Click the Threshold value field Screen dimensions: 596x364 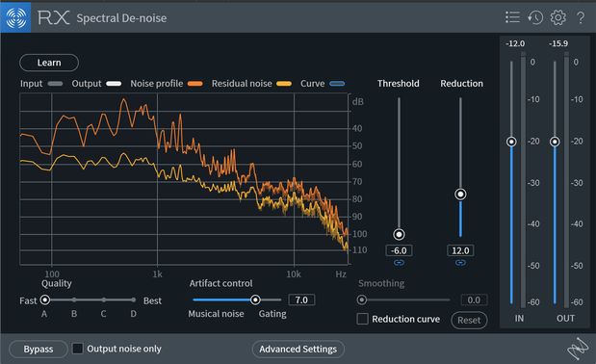point(399,250)
